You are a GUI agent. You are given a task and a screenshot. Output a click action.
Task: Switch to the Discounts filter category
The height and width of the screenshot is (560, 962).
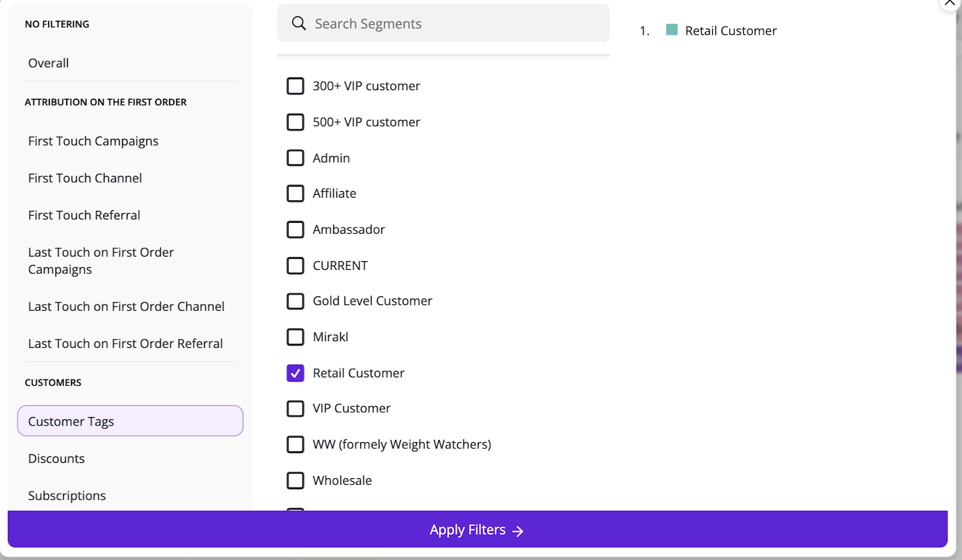57,458
